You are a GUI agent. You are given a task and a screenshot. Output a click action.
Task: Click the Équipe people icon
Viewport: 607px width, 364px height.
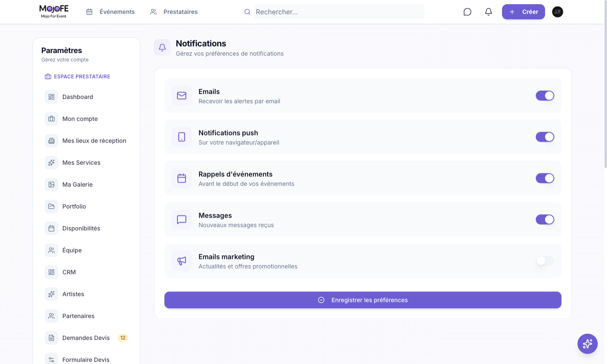pos(51,250)
